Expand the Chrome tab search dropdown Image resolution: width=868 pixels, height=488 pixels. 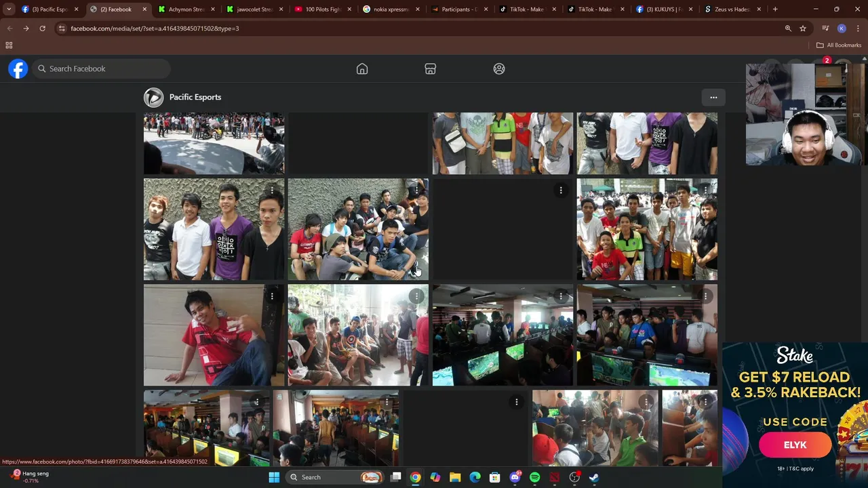click(x=9, y=9)
